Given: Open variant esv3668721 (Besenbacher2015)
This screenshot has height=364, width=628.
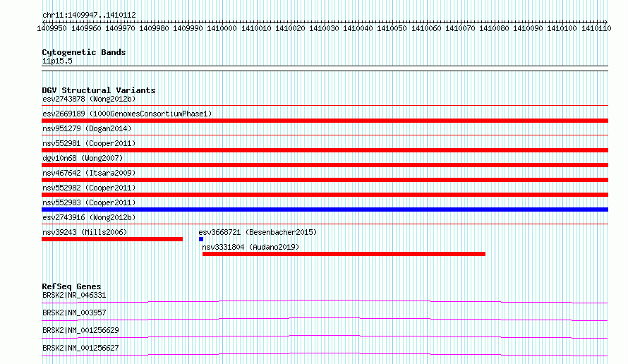Looking at the screenshot, I should (x=258, y=232).
